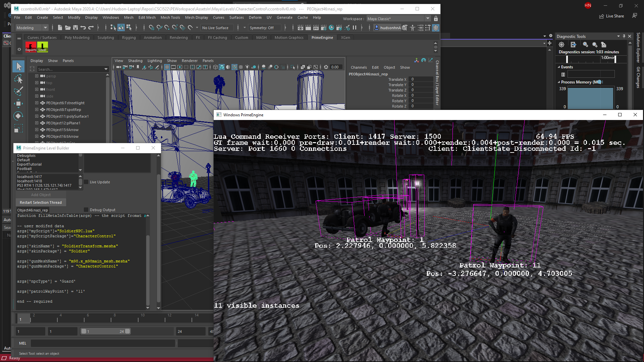This screenshot has height=362, width=644.
Task: Enable the Live Update checkbox
Action: pos(86,182)
